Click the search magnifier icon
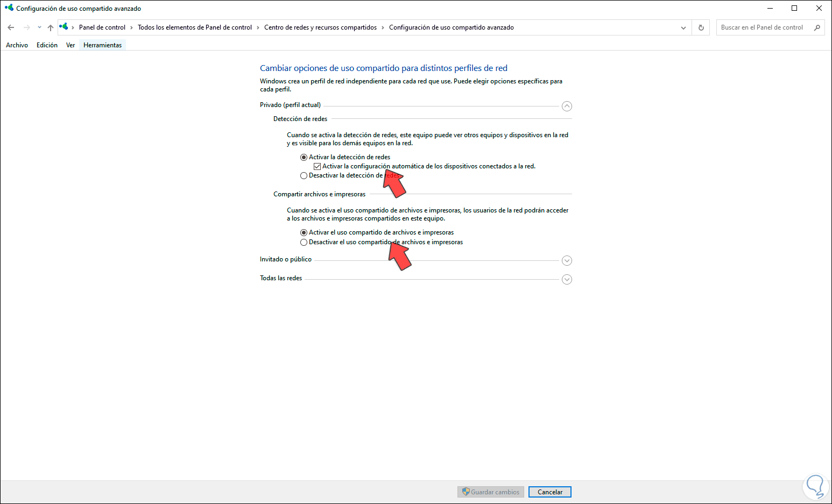Image resolution: width=832 pixels, height=504 pixels. 817,27
